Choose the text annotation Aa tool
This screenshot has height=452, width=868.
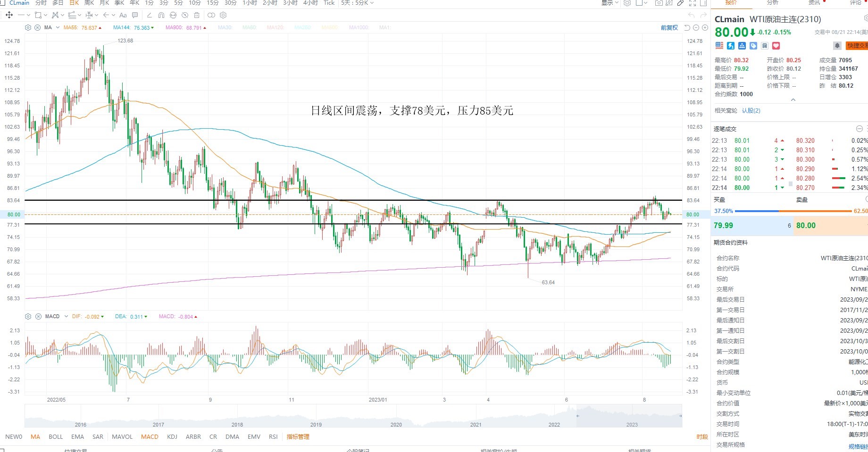[123, 15]
